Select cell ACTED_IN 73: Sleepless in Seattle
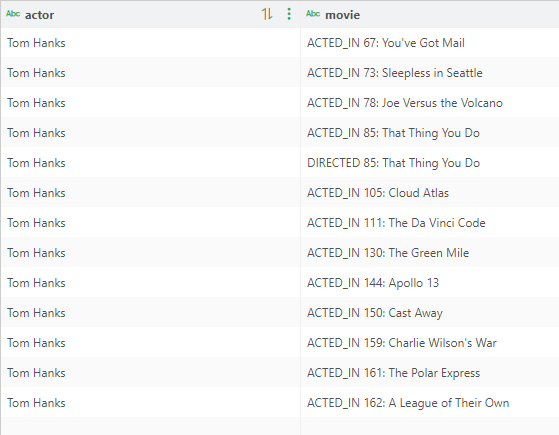Screen dimensions: 559x435 click(430, 73)
